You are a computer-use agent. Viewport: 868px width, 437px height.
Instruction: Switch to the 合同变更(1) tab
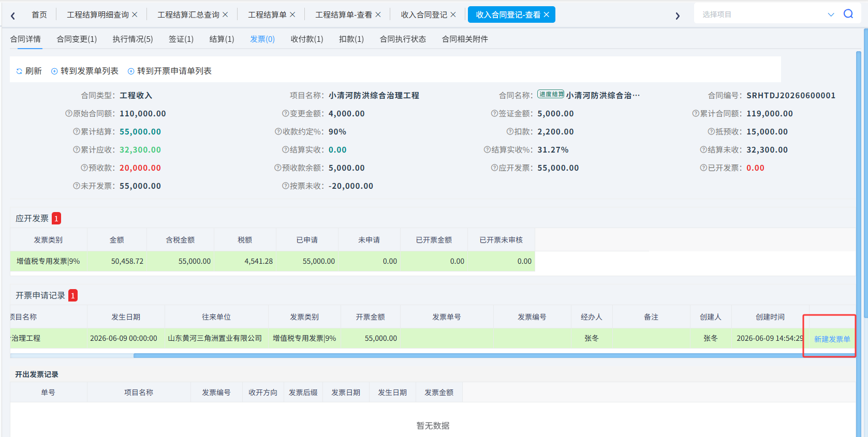coord(77,39)
